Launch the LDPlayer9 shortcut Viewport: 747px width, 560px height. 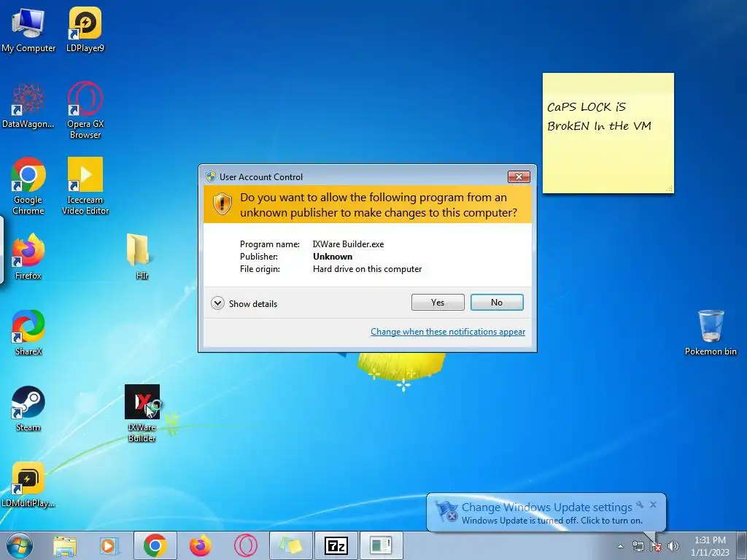tap(85, 30)
